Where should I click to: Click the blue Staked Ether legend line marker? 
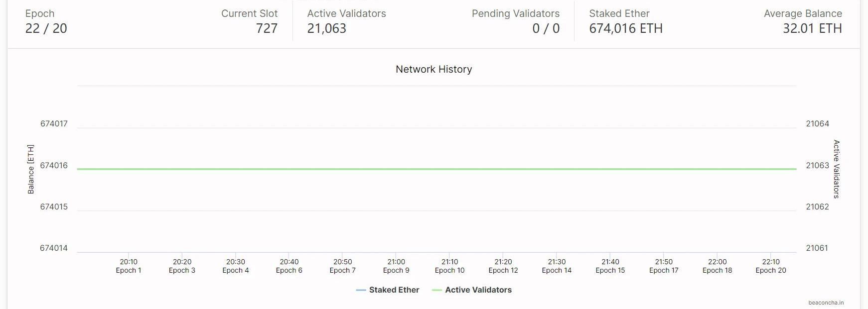tap(361, 290)
